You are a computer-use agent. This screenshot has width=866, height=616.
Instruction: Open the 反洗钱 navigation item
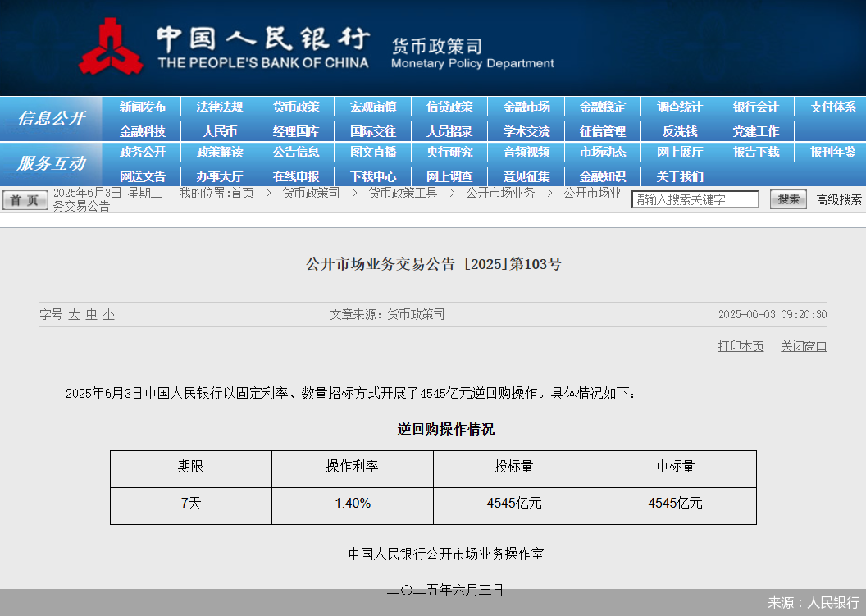680,131
